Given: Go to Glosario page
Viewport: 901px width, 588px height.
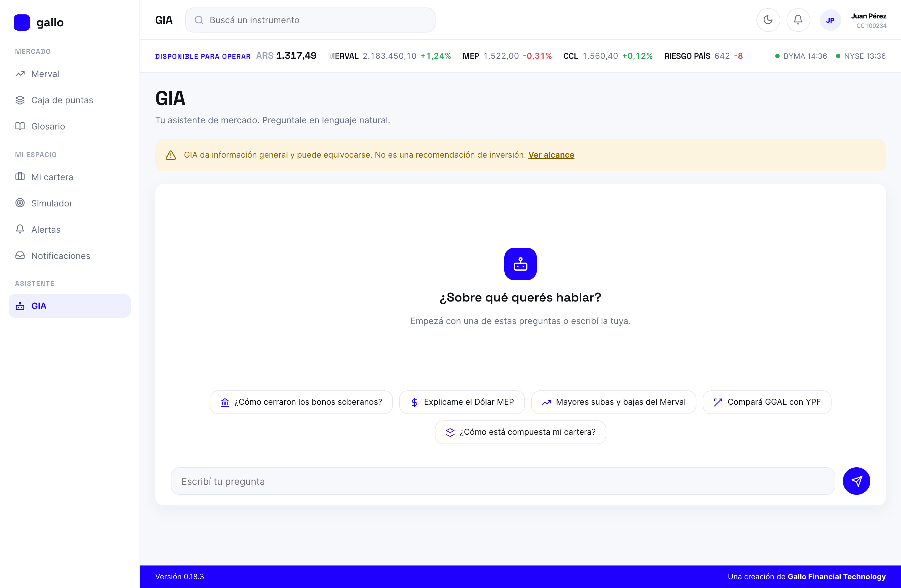Looking at the screenshot, I should tap(70, 126).
